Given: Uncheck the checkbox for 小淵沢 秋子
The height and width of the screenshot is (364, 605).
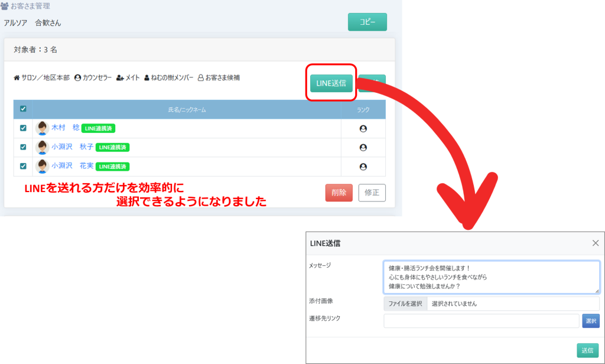Looking at the screenshot, I should point(23,147).
